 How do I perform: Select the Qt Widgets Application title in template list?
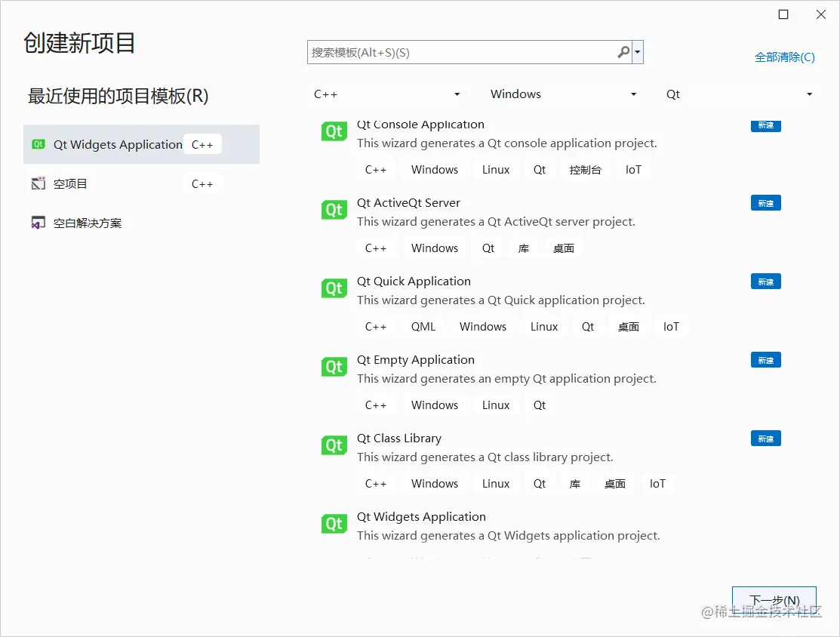click(421, 516)
